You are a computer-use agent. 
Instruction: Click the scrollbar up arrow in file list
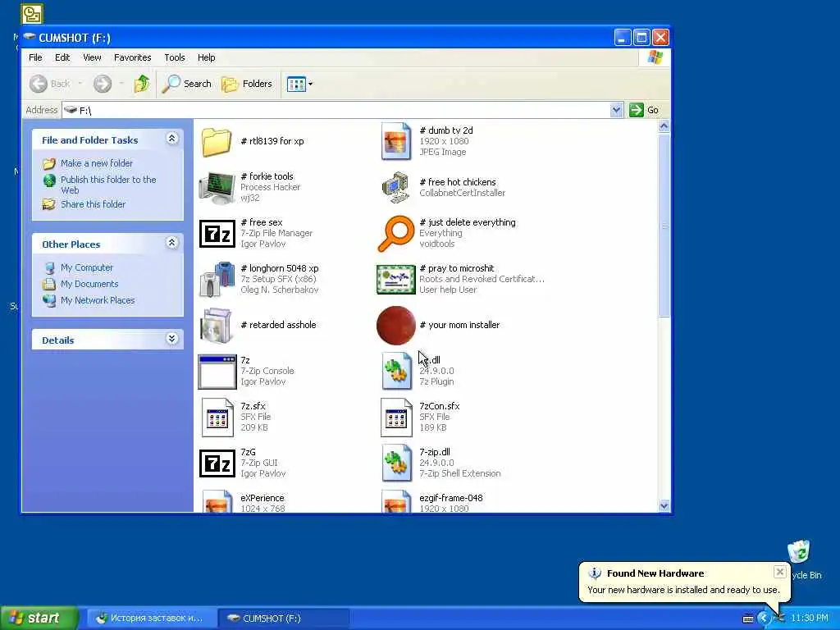click(664, 126)
